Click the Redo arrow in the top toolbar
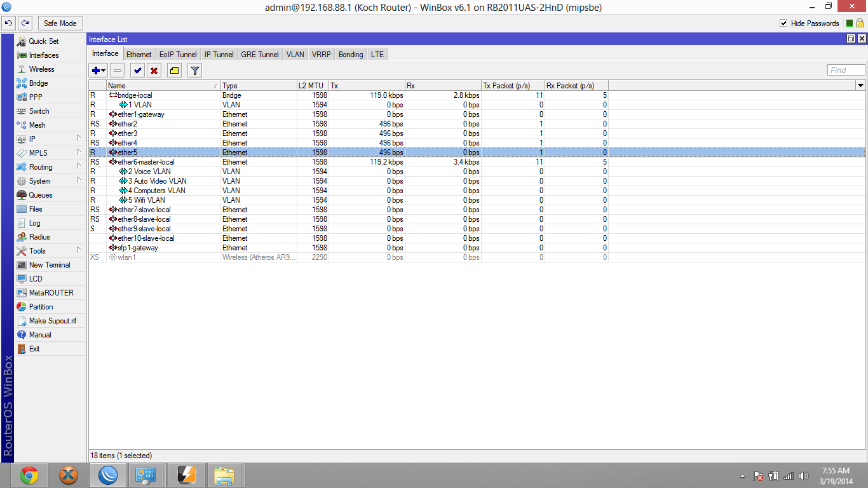The height and width of the screenshot is (488, 868). pos(25,24)
